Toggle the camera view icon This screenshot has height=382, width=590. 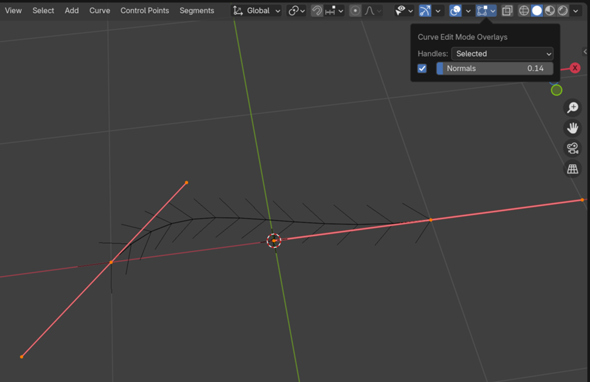[572, 148]
